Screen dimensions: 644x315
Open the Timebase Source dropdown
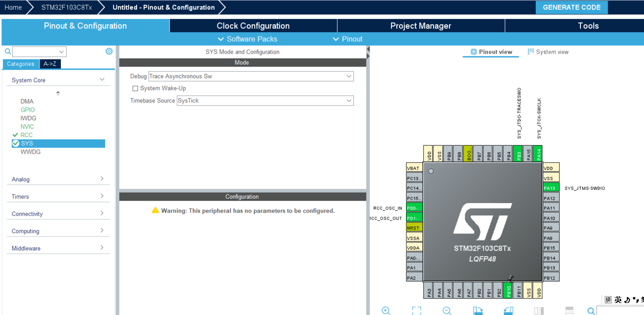(x=265, y=101)
